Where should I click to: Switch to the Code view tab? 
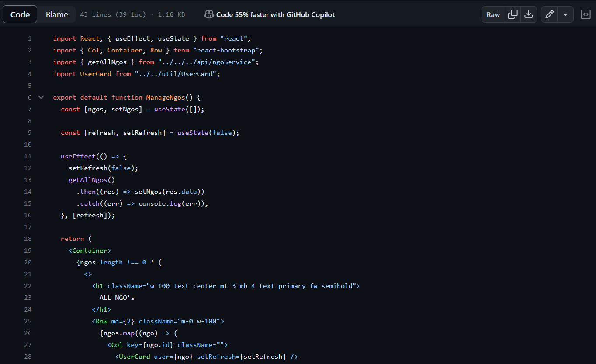20,14
